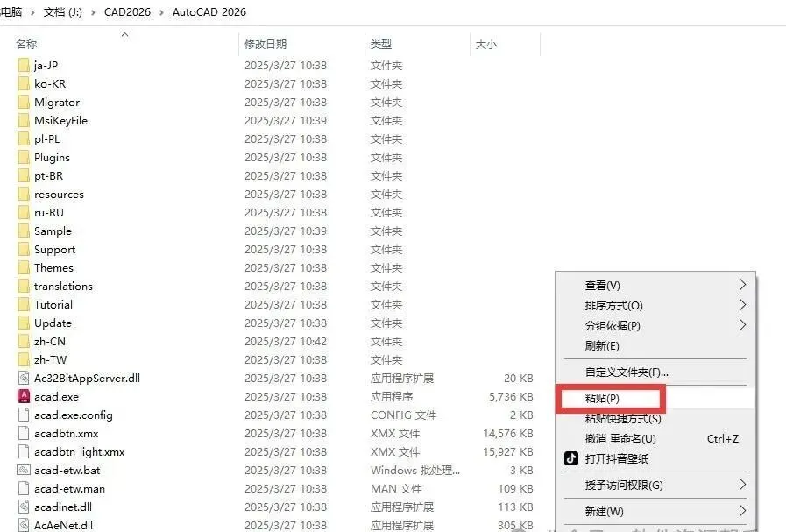Image resolution: width=786 pixels, height=532 pixels.
Task: Click the zh-TW folder icon
Action: (24, 360)
